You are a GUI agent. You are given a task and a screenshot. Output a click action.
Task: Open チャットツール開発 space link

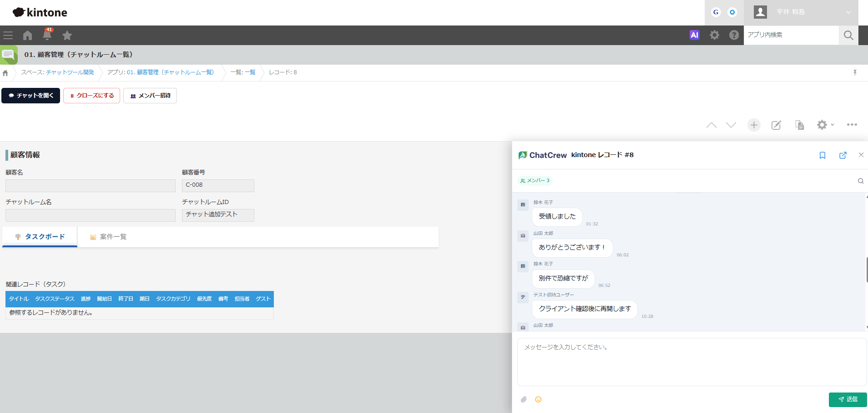pyautogui.click(x=70, y=72)
